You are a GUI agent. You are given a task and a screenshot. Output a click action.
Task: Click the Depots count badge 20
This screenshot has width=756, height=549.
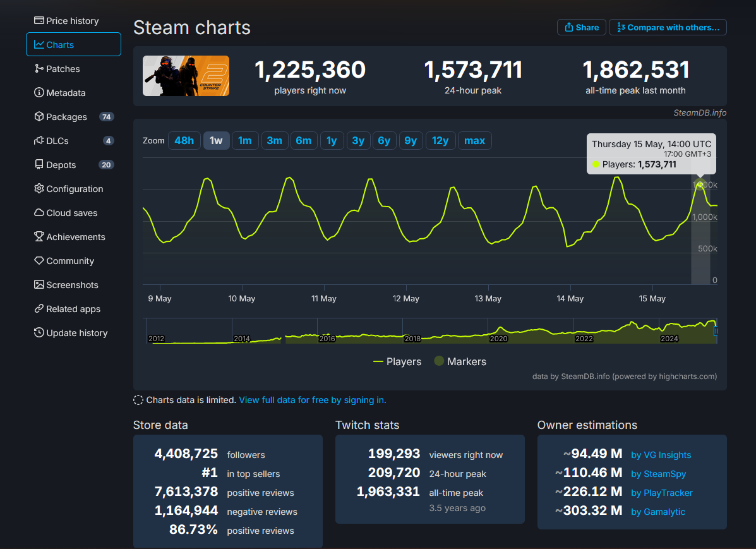pos(107,165)
